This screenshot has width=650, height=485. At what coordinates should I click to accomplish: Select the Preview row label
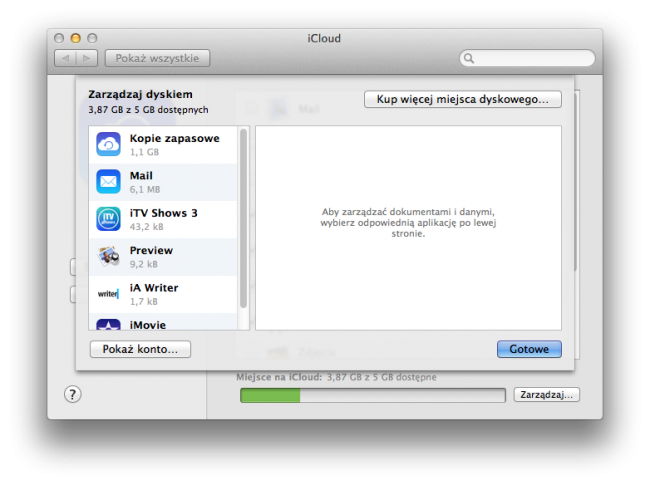point(151,250)
